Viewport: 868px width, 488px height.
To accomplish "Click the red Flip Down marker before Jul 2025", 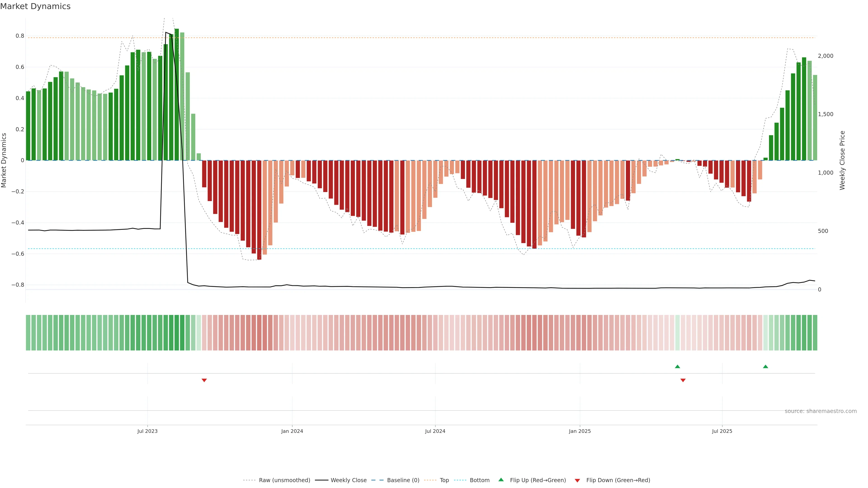I will 683,380.
